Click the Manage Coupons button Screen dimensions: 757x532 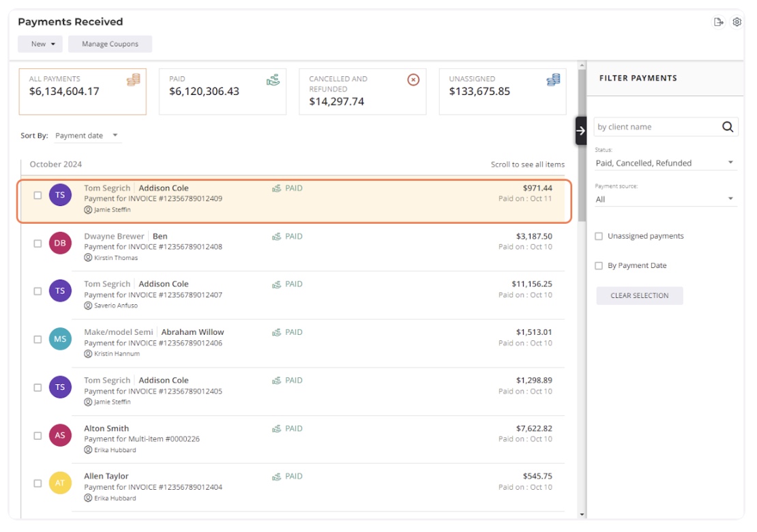(x=110, y=44)
